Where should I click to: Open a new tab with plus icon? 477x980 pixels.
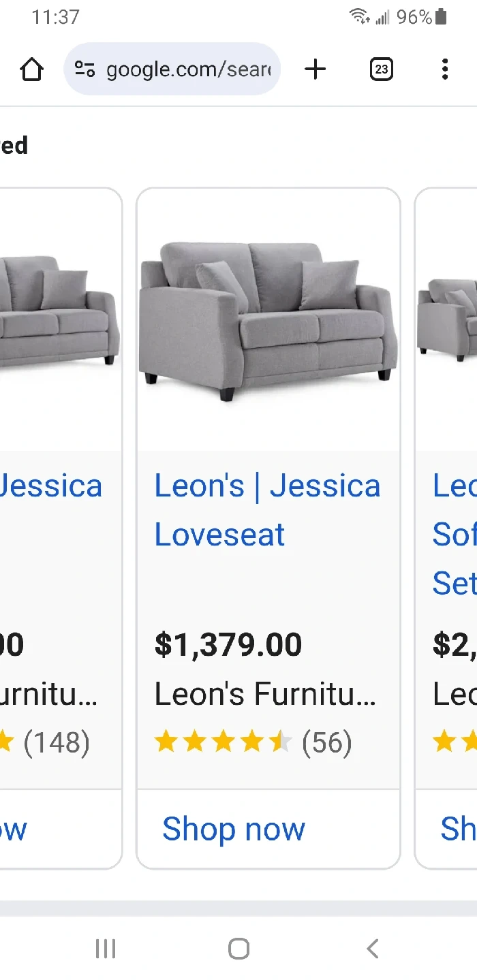(315, 69)
